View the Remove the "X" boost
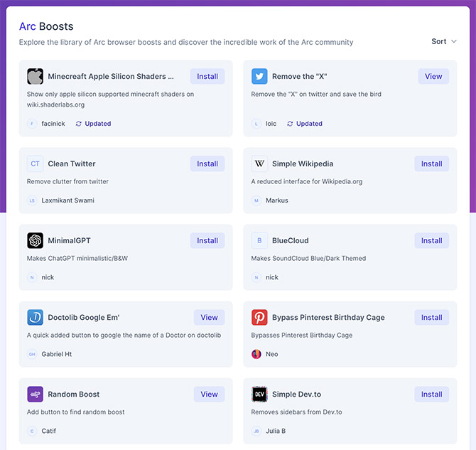Screen dimensions: 476x450 click(x=433, y=76)
